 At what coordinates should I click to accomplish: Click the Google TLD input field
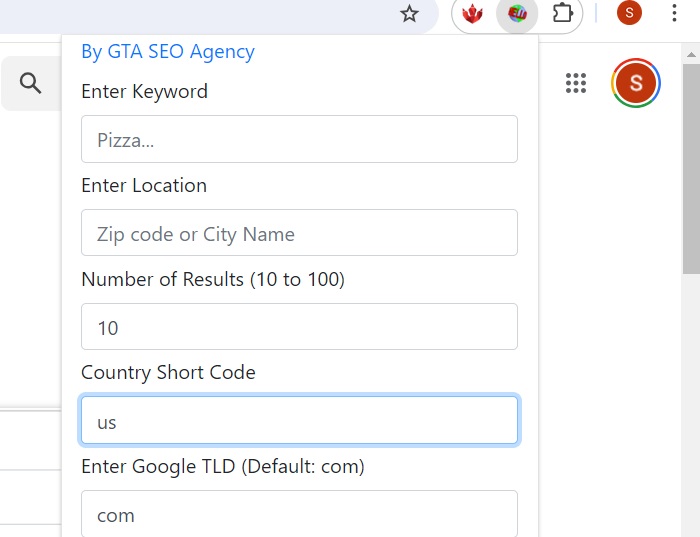click(299, 514)
